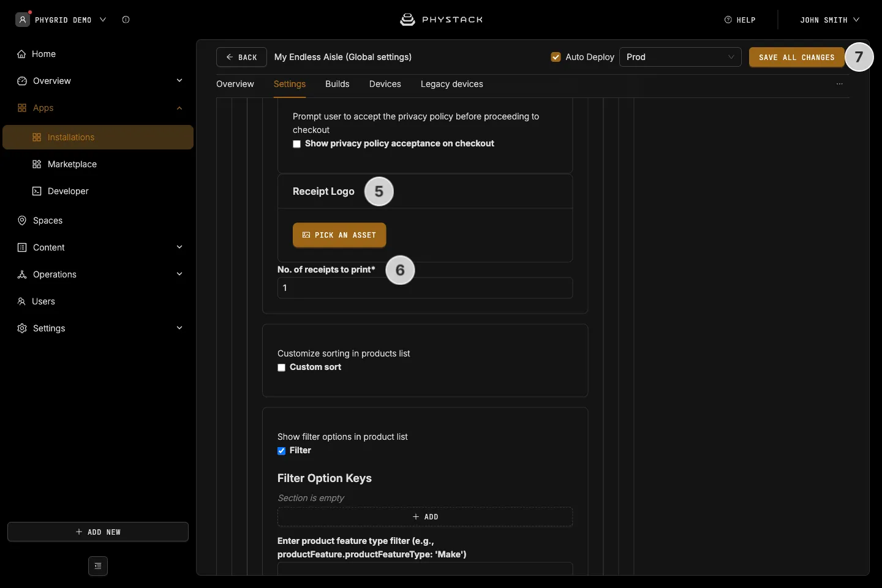882x588 pixels.
Task: Click the Users people icon
Action: coord(21,301)
